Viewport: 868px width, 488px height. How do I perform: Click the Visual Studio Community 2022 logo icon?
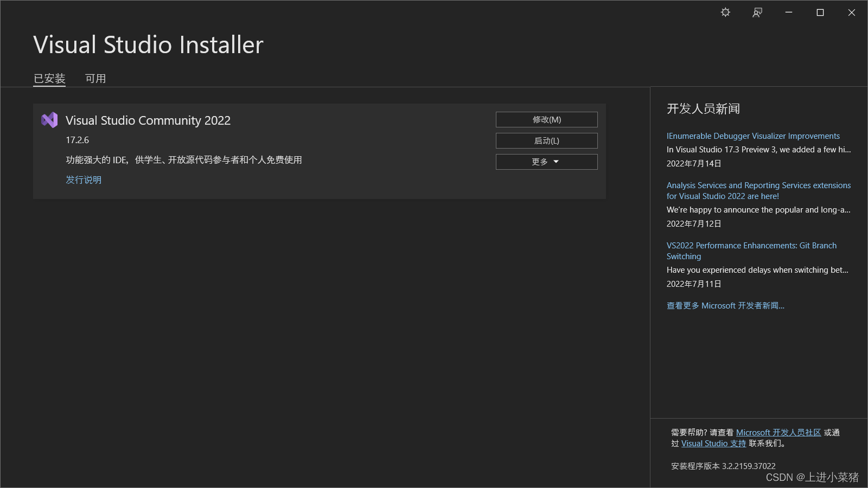coord(49,120)
